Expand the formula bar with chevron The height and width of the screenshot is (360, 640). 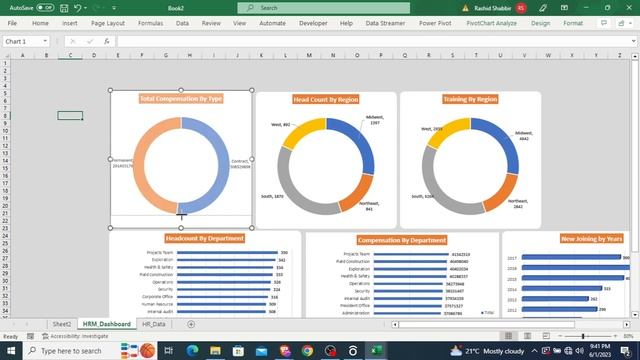pos(633,41)
